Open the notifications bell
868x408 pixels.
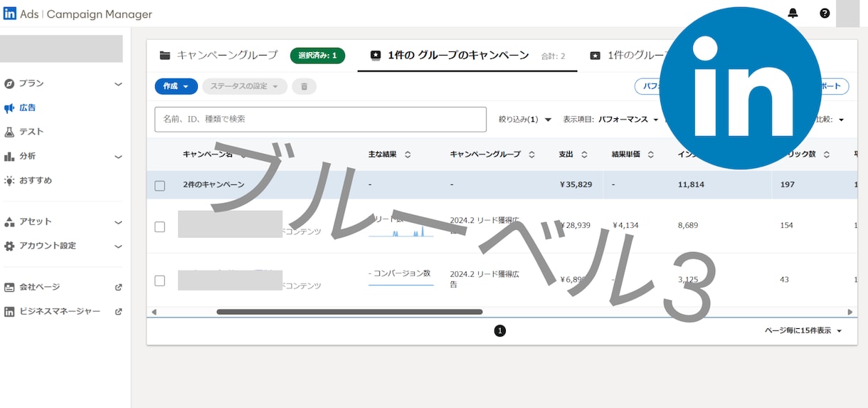[x=793, y=13]
